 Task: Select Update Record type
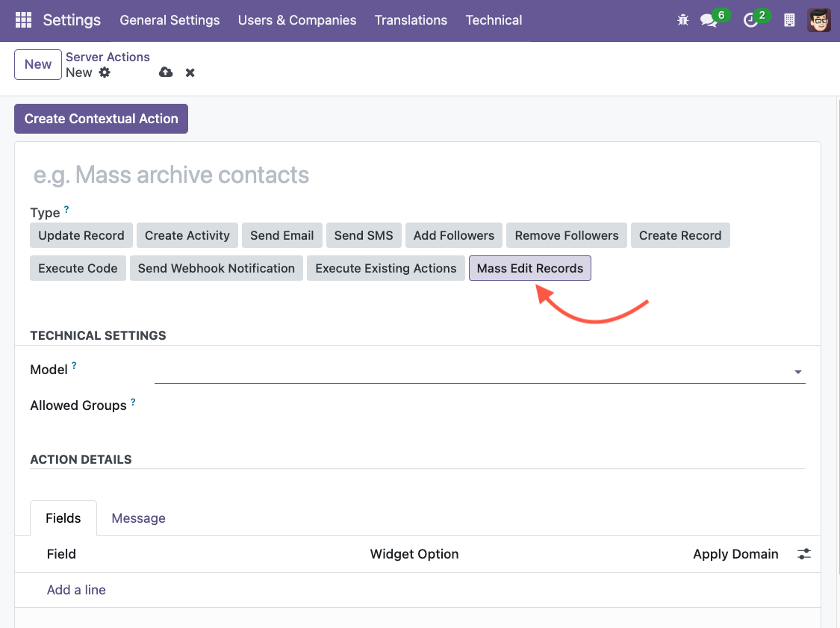pos(81,235)
